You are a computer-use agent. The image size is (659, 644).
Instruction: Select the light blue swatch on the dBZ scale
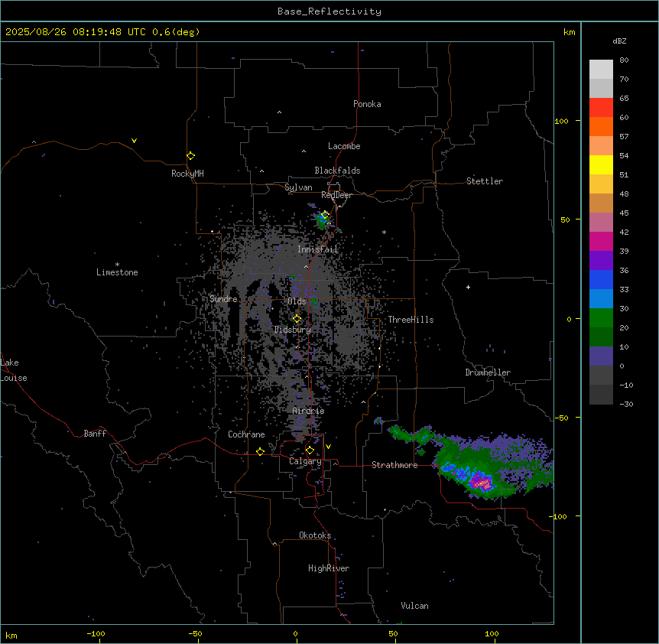(601, 298)
